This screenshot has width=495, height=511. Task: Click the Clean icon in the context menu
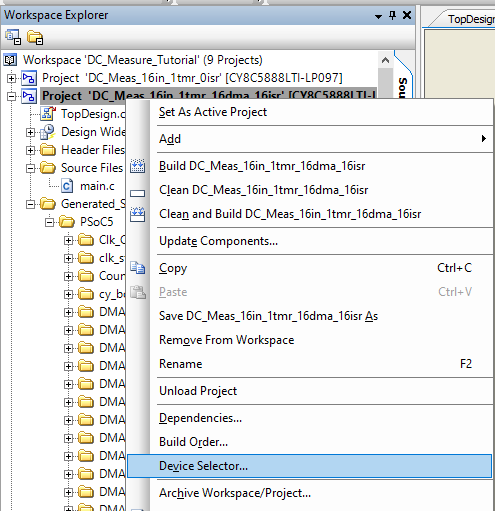(x=137, y=193)
